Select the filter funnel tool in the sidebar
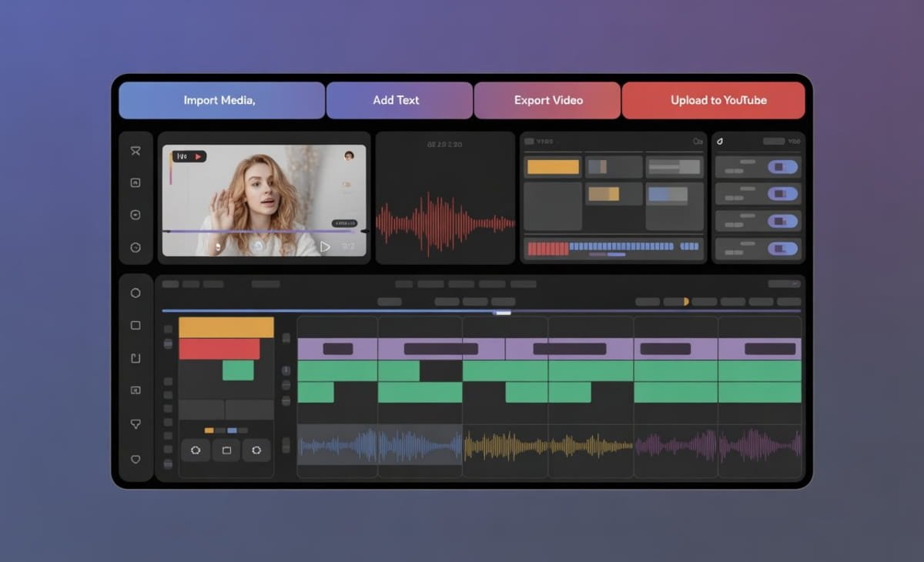Image resolution: width=924 pixels, height=562 pixels. tap(136, 423)
